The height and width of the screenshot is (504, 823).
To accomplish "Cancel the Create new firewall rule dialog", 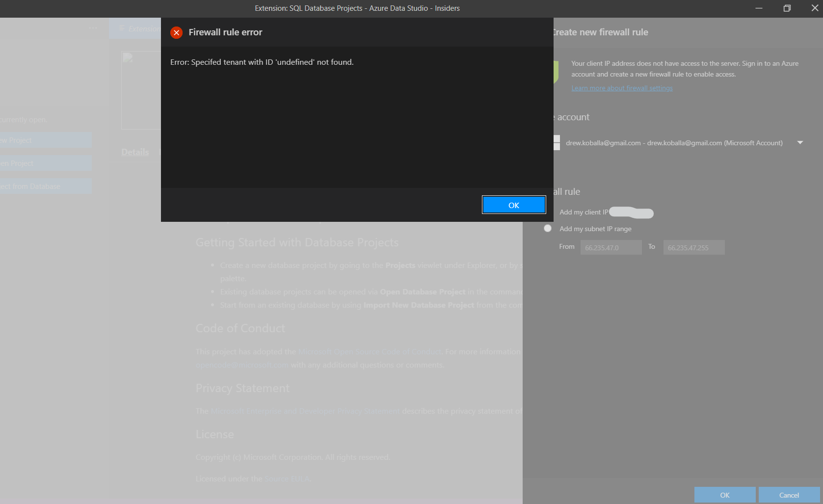I will pos(788,495).
